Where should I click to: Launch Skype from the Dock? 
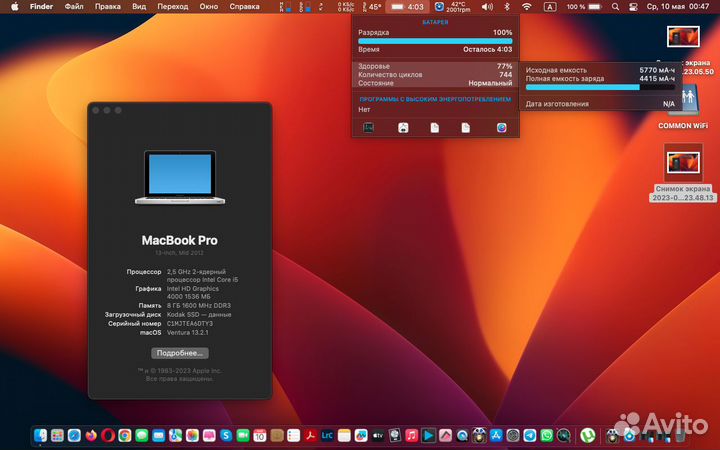click(226, 435)
